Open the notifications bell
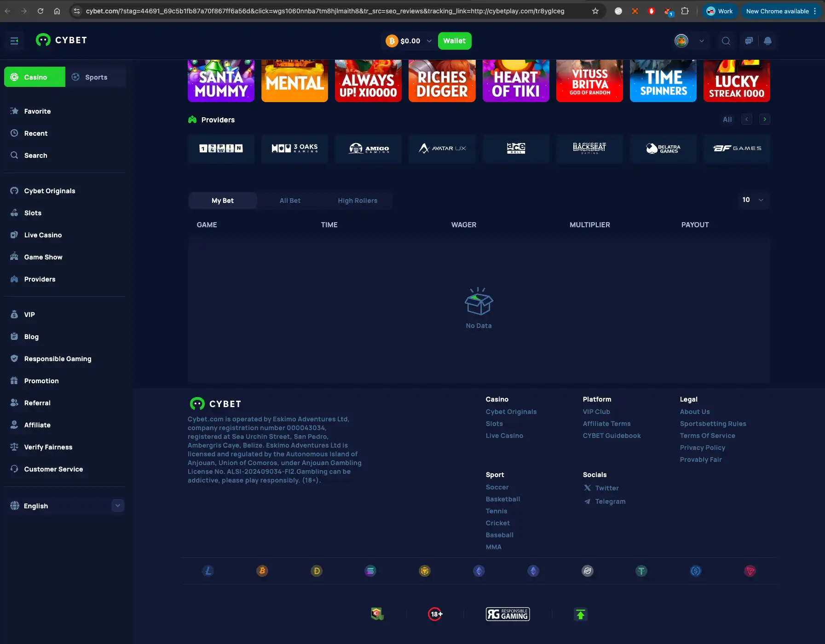825x644 pixels. (767, 41)
